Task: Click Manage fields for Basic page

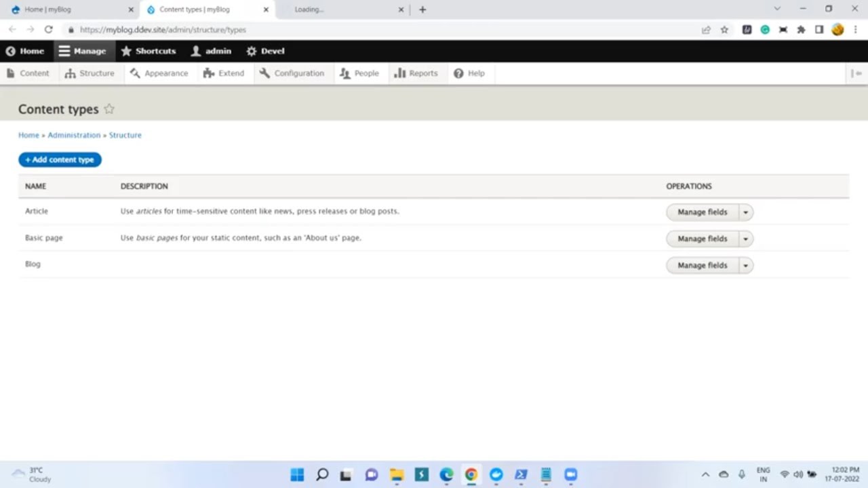Action: (703, 239)
